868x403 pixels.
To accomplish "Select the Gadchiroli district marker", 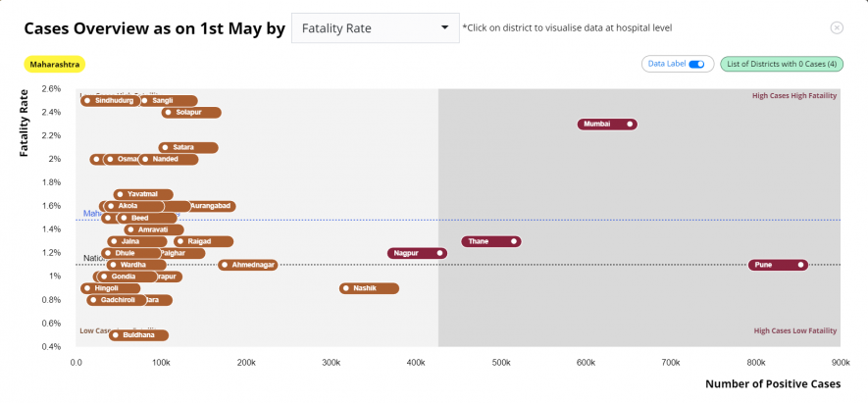I will pyautogui.click(x=93, y=300).
